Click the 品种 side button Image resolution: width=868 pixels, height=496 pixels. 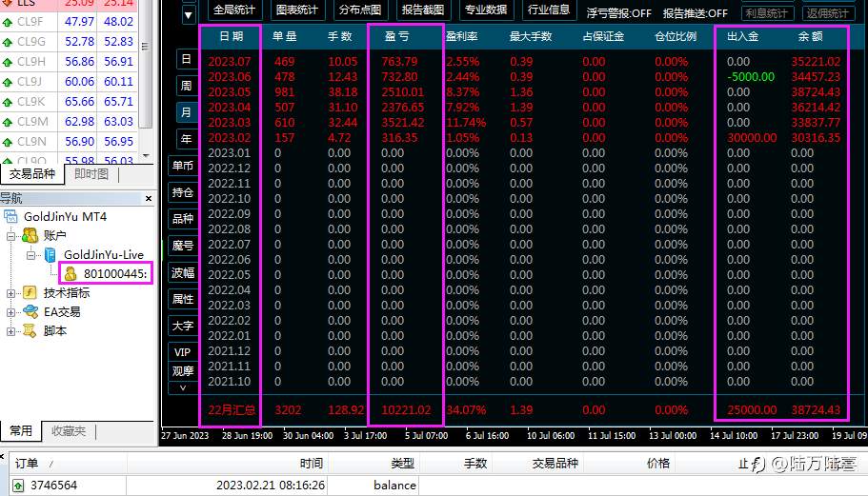[x=183, y=219]
